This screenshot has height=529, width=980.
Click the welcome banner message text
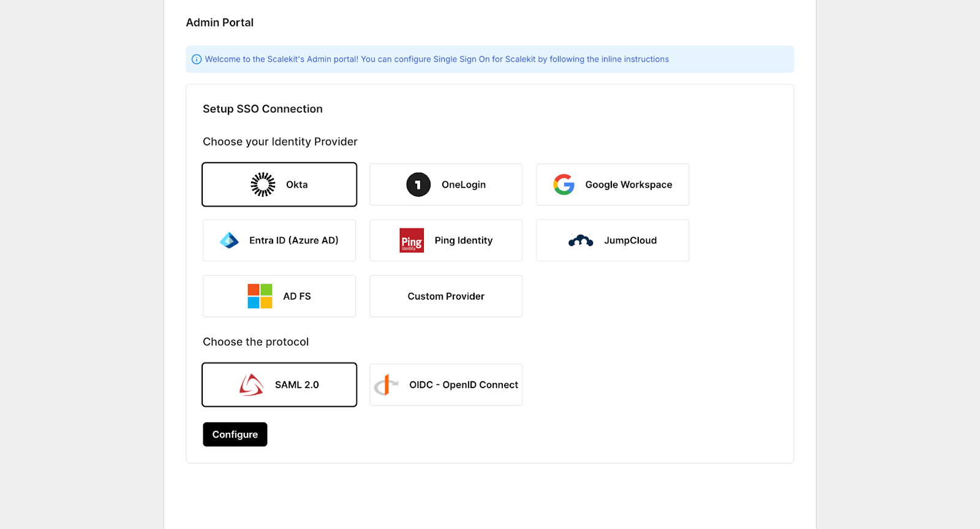437,59
